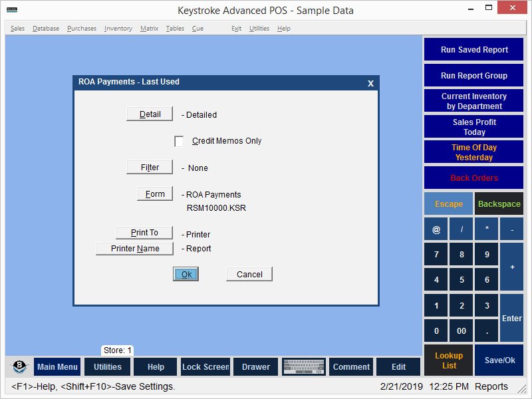Viewport: 532px width, 399px height.
Task: Click Cancel in the ROA Payments dialog
Action: tap(249, 274)
